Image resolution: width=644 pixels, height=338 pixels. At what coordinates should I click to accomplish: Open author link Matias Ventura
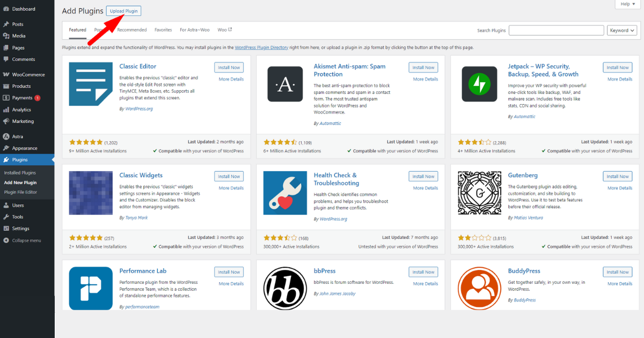pos(529,218)
